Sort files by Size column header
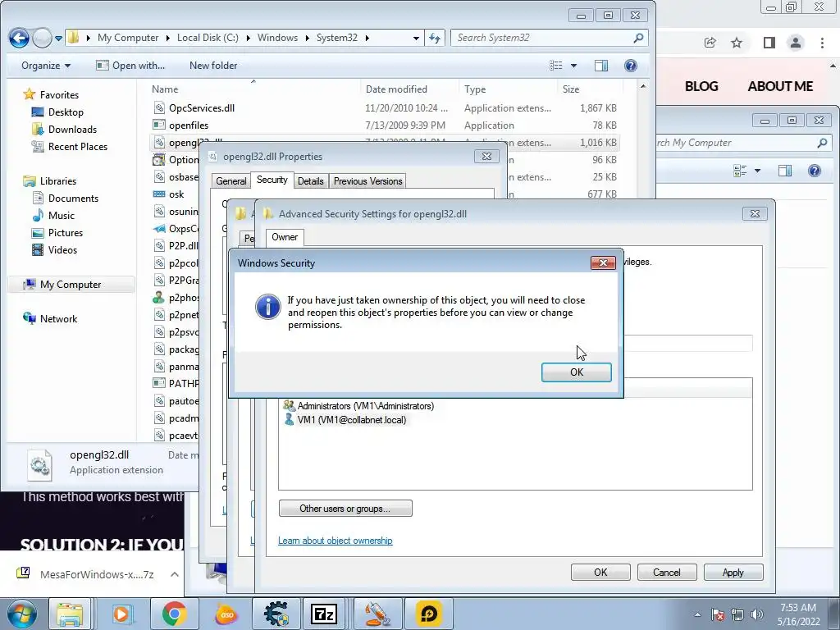 pyautogui.click(x=571, y=89)
